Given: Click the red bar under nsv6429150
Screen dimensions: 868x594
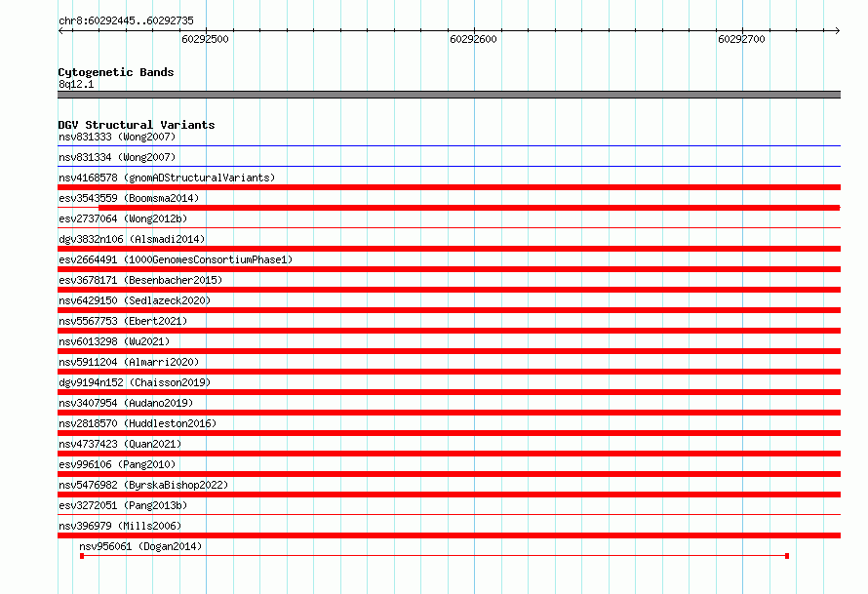Looking at the screenshot, I should click(449, 310).
